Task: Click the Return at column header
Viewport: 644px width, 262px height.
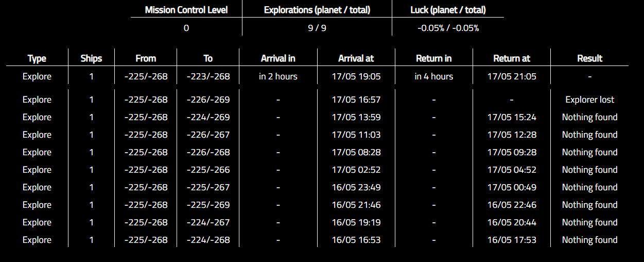Action: click(512, 58)
